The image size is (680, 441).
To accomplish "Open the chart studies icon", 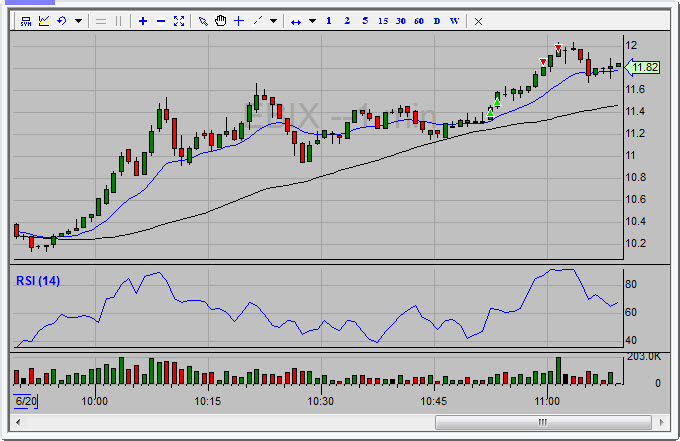I will (x=44, y=21).
